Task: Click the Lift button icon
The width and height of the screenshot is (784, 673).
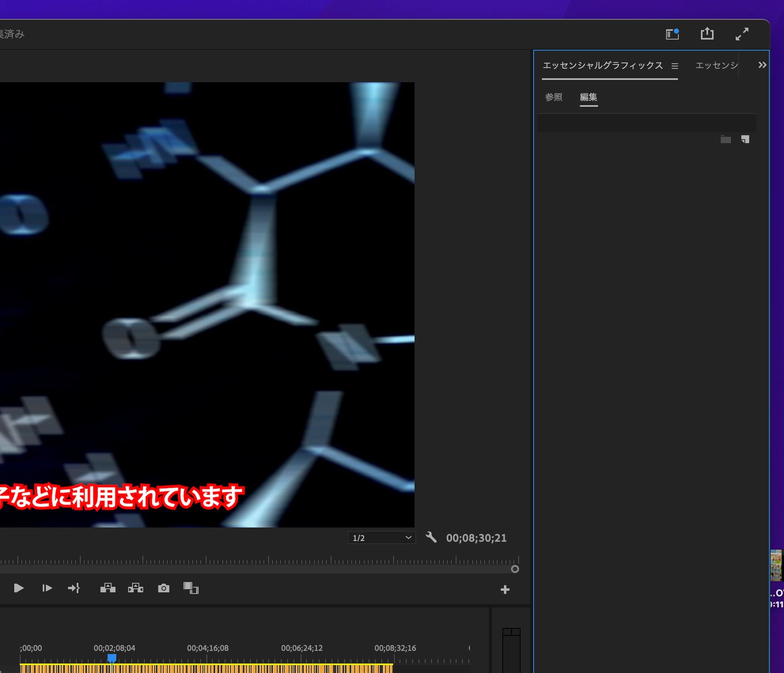Action: [x=108, y=588]
